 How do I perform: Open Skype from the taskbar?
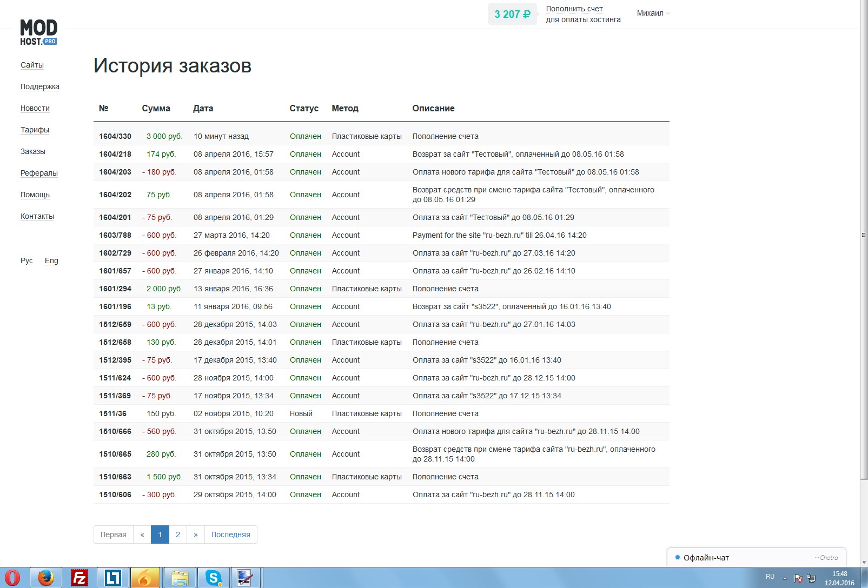(213, 578)
